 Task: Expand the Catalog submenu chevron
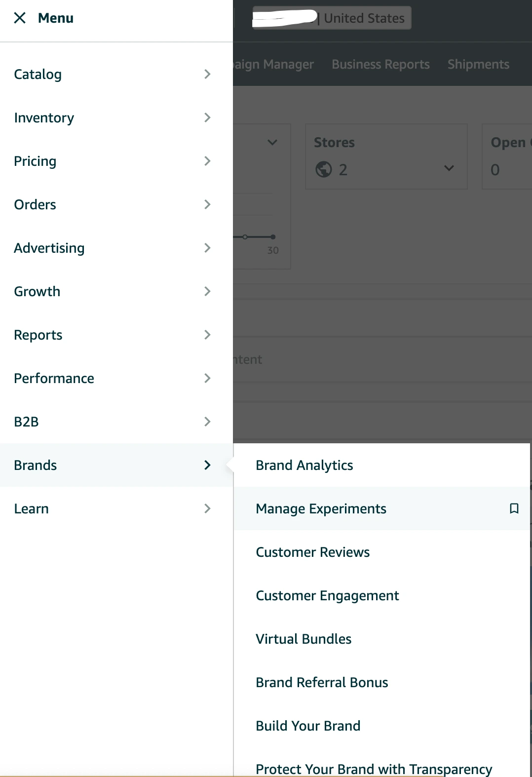[207, 75]
